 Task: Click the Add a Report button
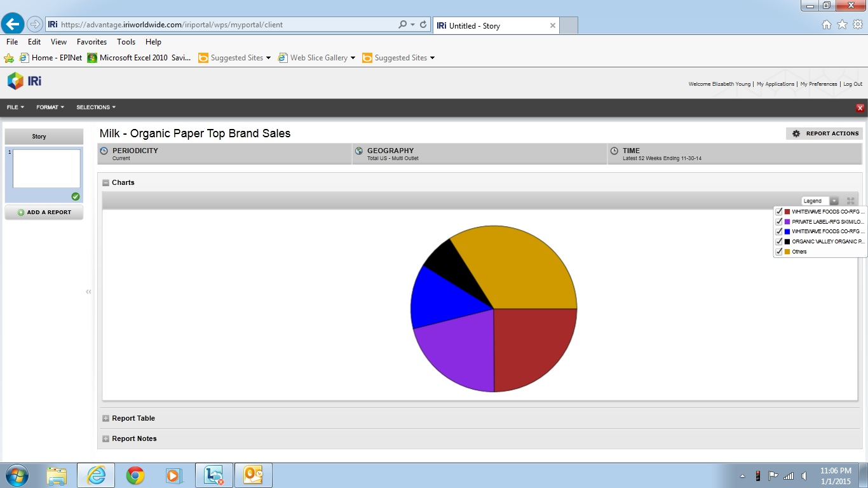tap(44, 212)
